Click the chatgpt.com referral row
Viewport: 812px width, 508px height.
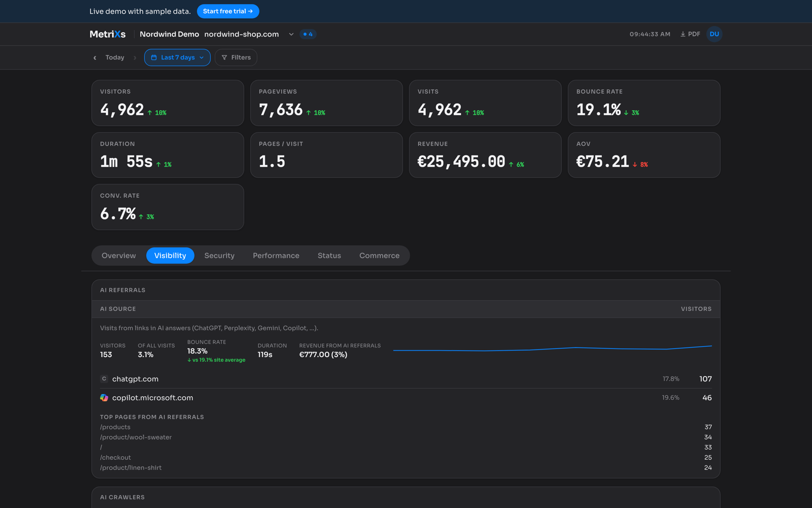coord(406,379)
